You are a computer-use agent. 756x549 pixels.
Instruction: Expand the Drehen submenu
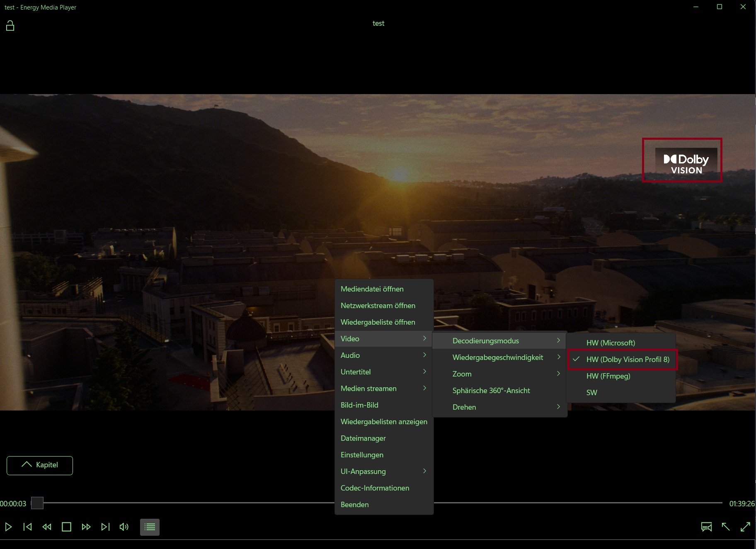[499, 407]
